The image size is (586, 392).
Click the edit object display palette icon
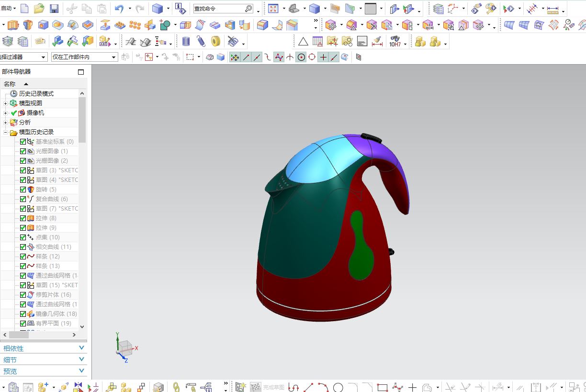click(491, 9)
